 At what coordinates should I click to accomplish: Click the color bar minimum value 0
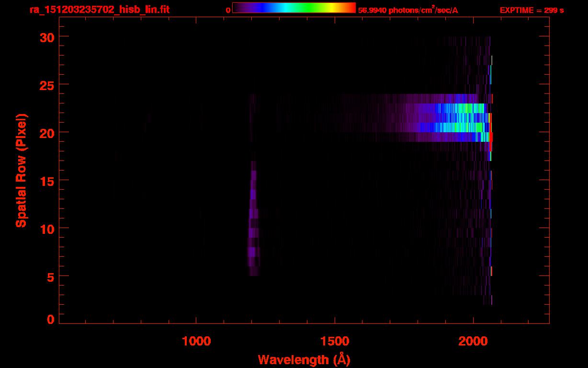(x=228, y=10)
